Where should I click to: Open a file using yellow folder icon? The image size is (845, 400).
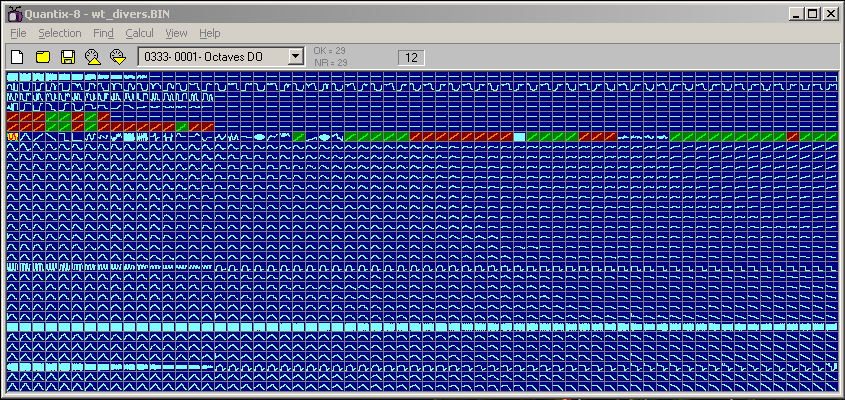click(43, 57)
